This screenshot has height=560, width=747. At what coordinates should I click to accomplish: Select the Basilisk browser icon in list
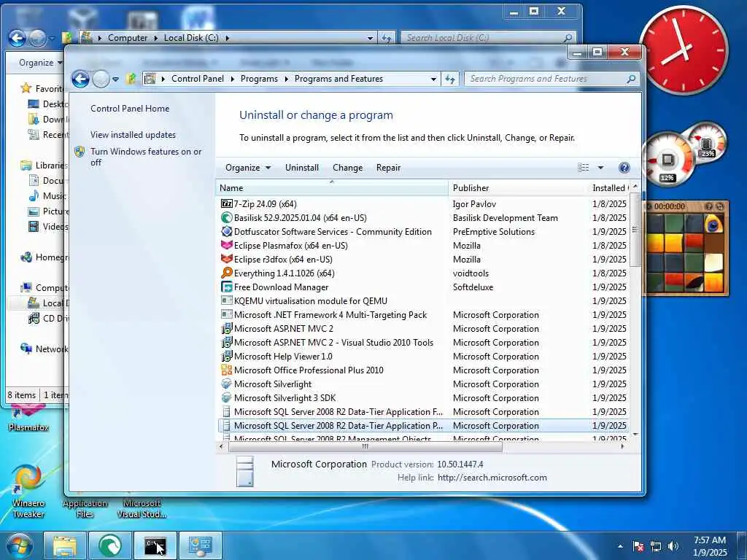[227, 217]
